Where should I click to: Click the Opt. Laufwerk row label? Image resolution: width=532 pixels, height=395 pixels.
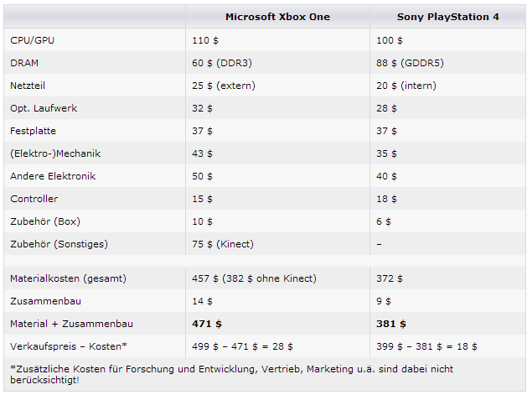pos(44,108)
